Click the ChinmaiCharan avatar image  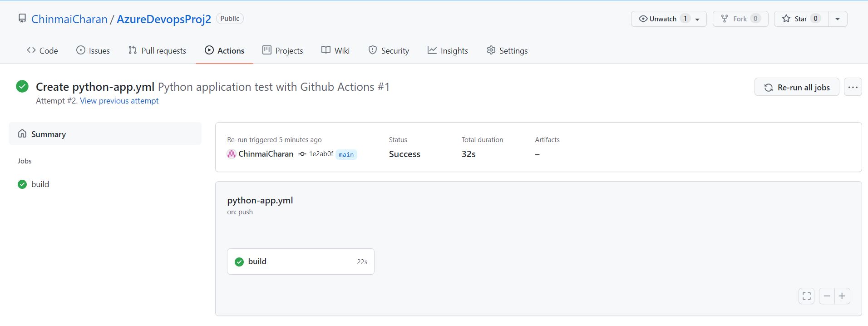232,154
